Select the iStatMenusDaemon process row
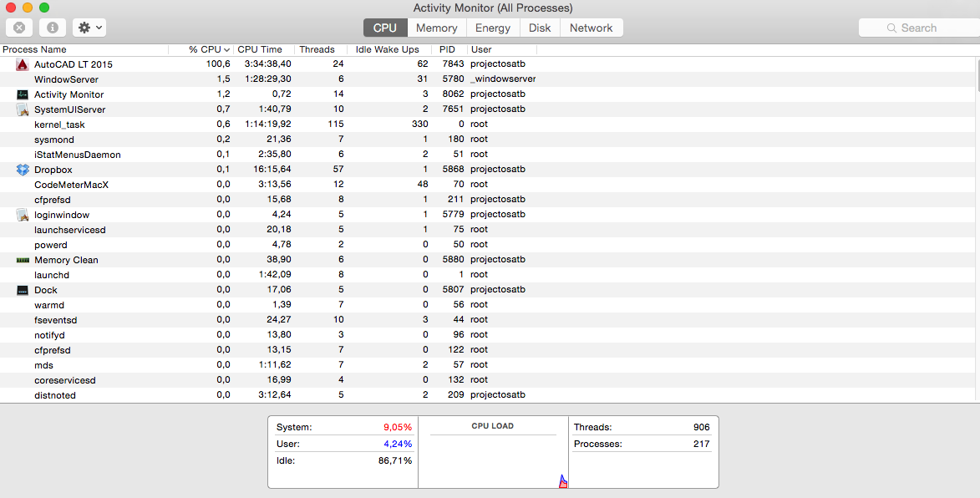 (488, 155)
